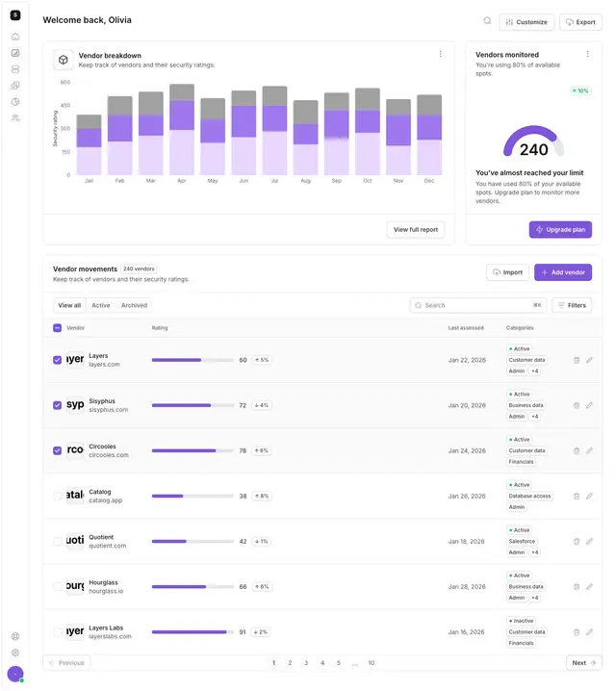Click the Customize button
616x691 pixels.
tap(526, 22)
